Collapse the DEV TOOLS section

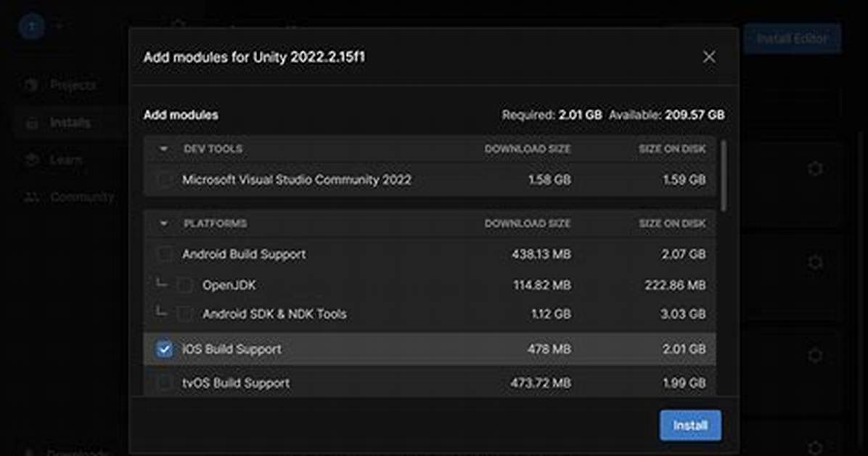(x=164, y=149)
